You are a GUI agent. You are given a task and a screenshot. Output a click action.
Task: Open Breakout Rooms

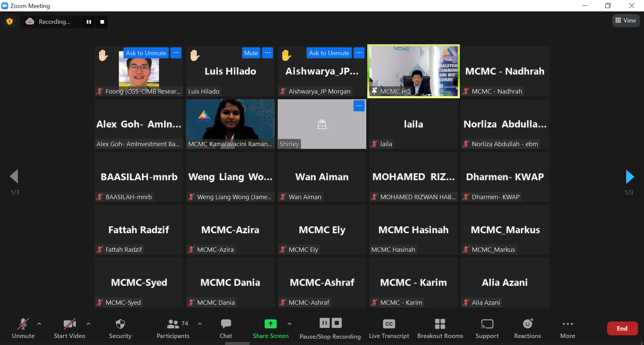(440, 329)
